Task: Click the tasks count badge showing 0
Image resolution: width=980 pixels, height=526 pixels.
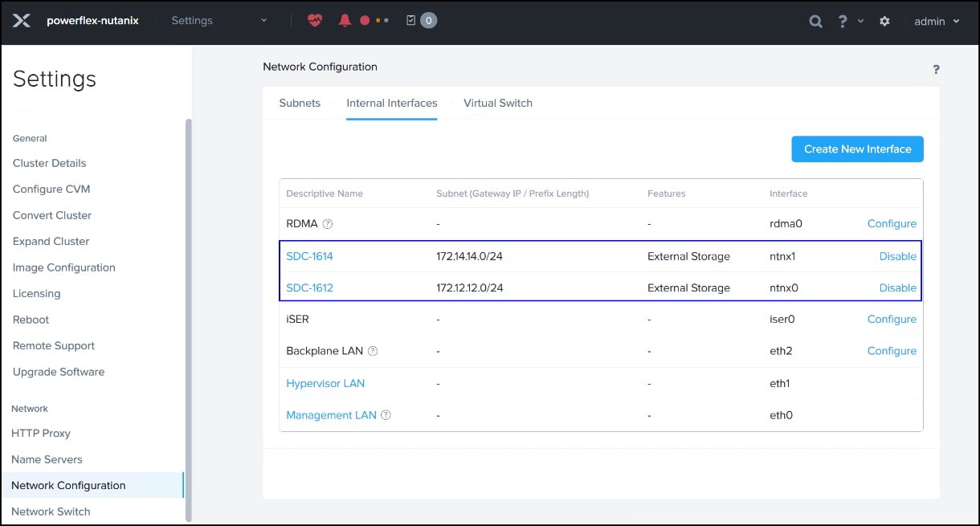Action: click(x=428, y=21)
